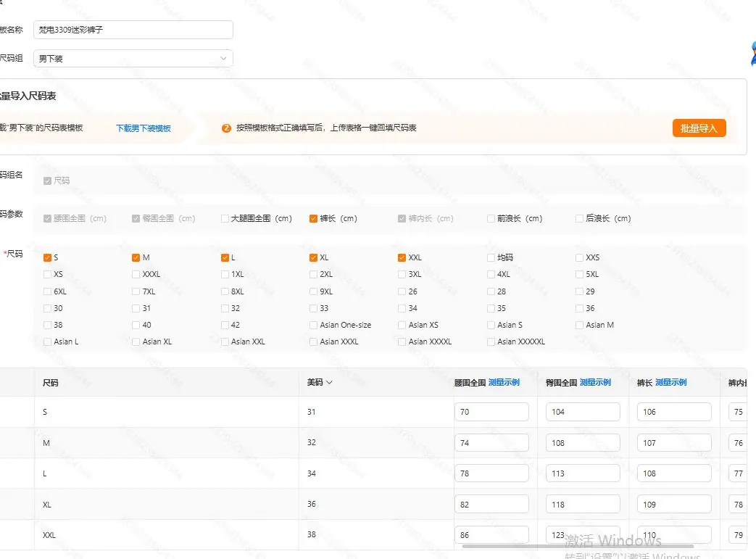Check the 1XL size checkbox
Image resolution: width=756 pixels, height=559 pixels.
pyautogui.click(x=225, y=275)
